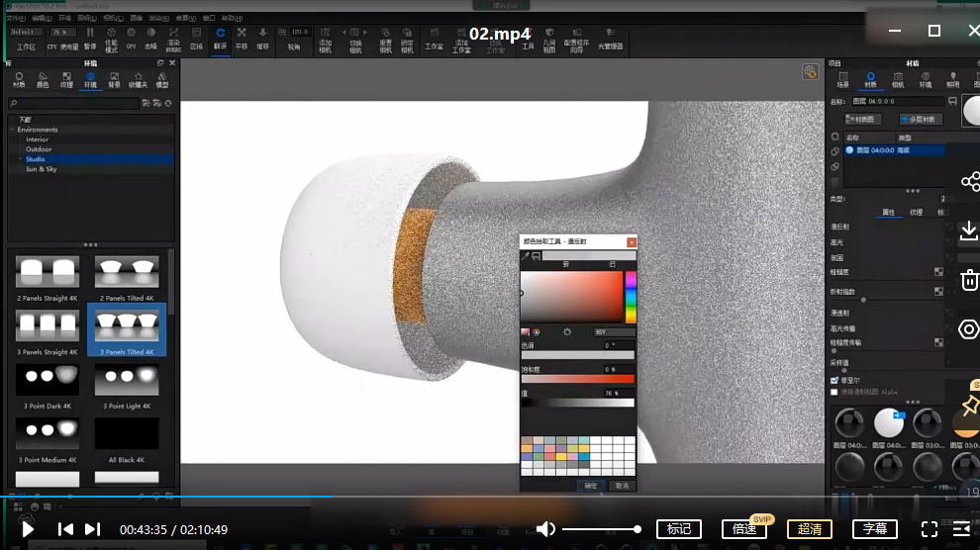Open the HSV color mode dropdown
The image size is (980, 550).
(x=614, y=332)
